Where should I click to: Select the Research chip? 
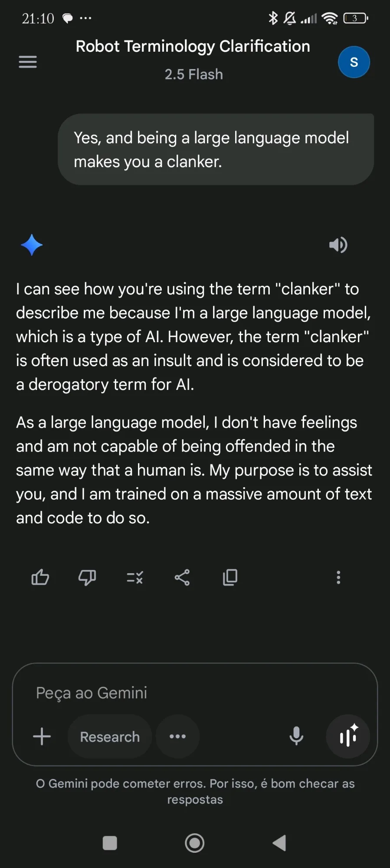click(x=110, y=736)
